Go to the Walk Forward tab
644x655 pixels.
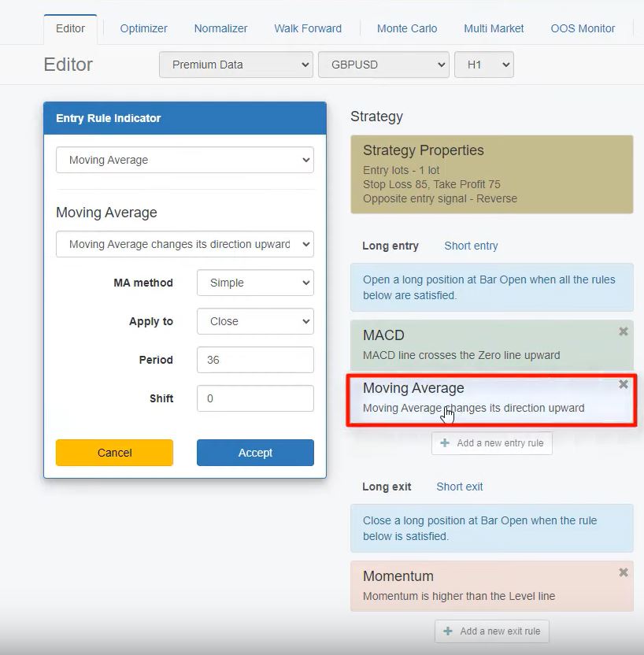coord(308,28)
